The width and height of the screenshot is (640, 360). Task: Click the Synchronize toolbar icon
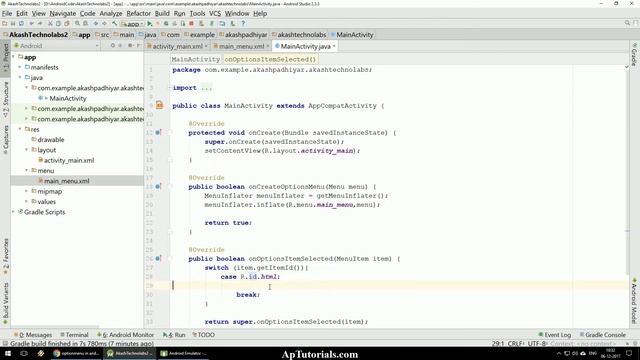click(22, 24)
